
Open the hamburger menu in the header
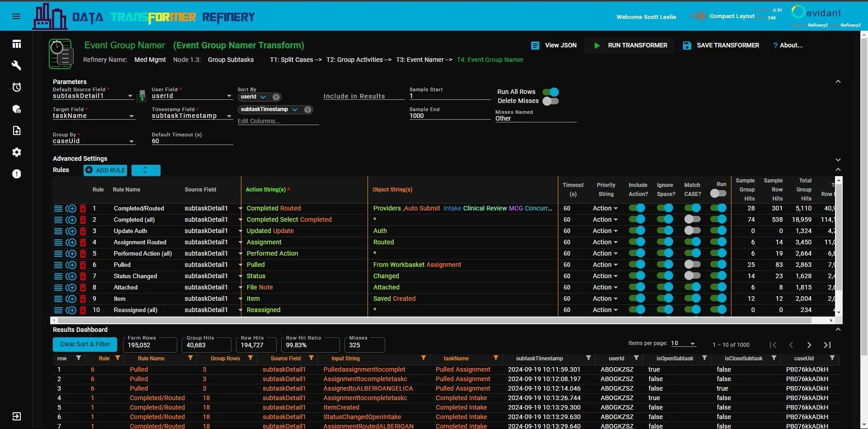[x=16, y=16]
